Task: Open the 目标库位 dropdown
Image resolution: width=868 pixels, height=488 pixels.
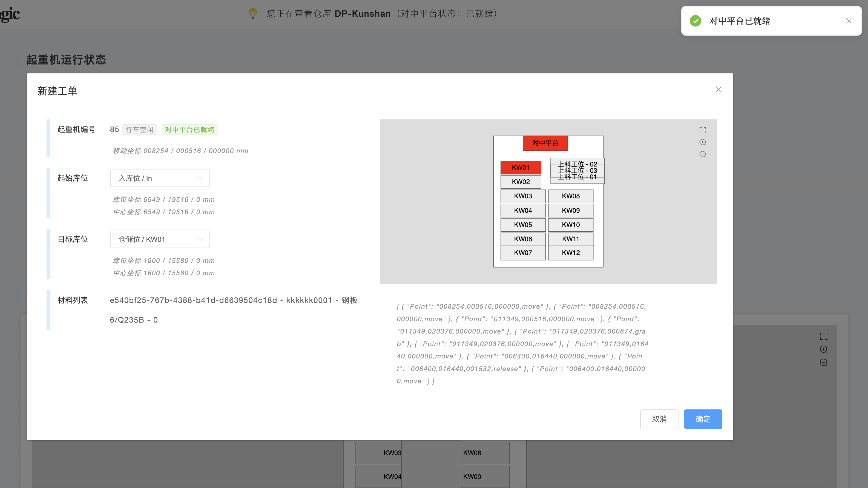Action: (160, 239)
